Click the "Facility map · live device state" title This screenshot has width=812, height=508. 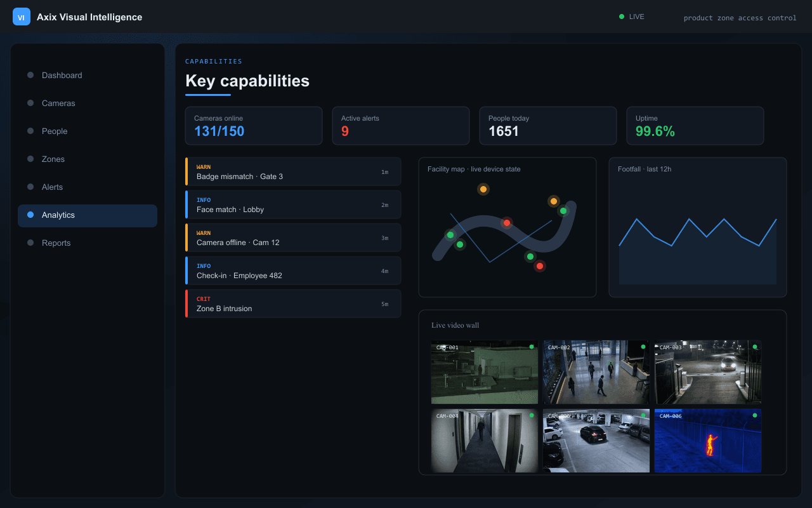[x=474, y=169]
